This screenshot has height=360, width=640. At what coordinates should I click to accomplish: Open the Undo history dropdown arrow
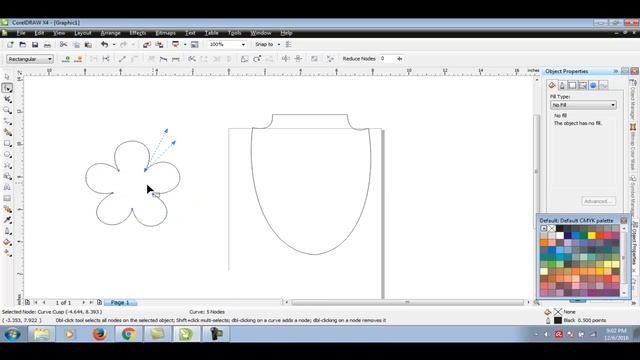tap(114, 44)
